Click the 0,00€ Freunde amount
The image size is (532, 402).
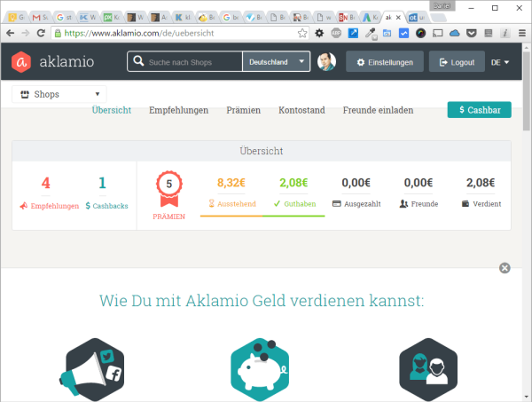(418, 183)
